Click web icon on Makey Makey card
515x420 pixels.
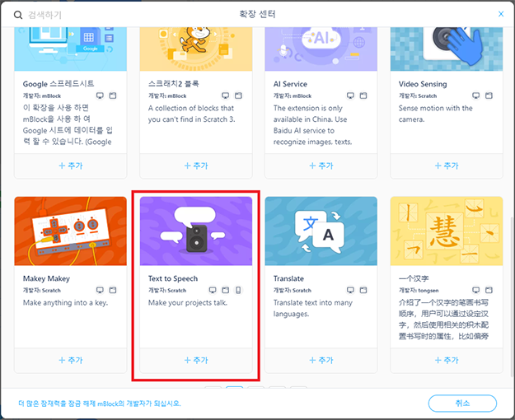tap(113, 290)
